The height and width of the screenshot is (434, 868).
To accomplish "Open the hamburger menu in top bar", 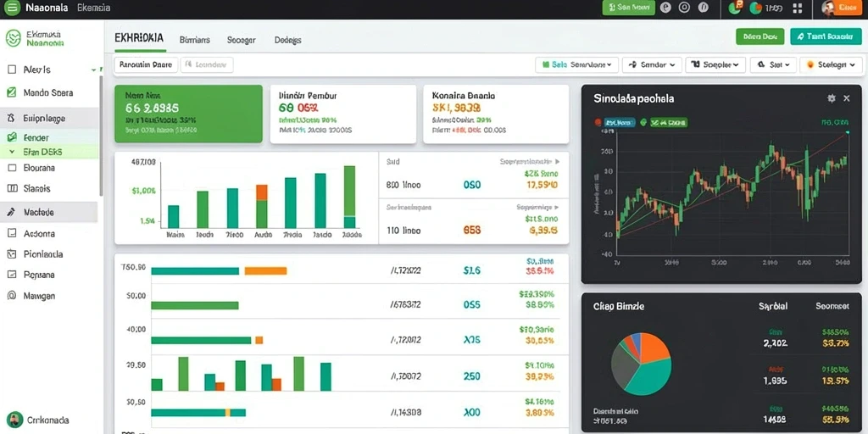I will tap(11, 8).
